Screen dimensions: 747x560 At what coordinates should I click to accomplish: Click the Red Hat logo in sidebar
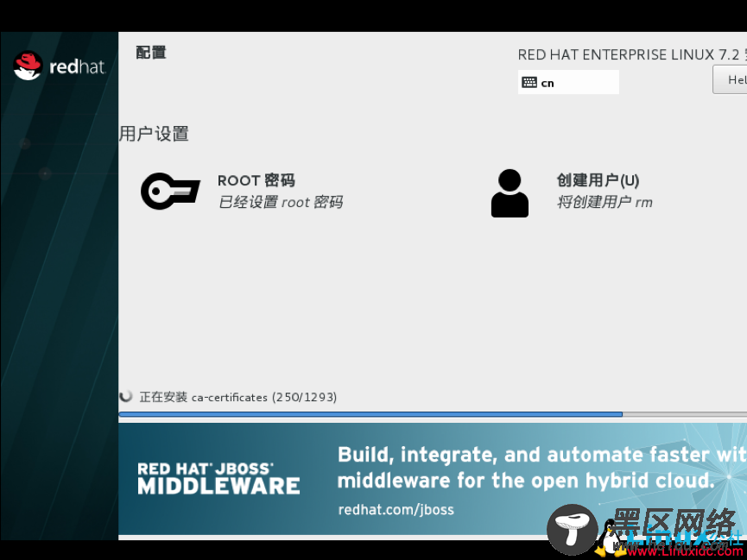[x=59, y=66]
